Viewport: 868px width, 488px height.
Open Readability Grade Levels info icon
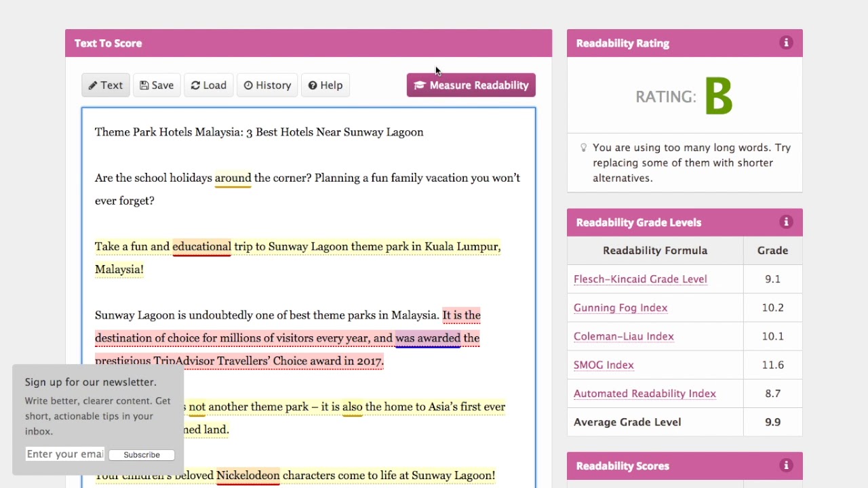[x=786, y=222]
